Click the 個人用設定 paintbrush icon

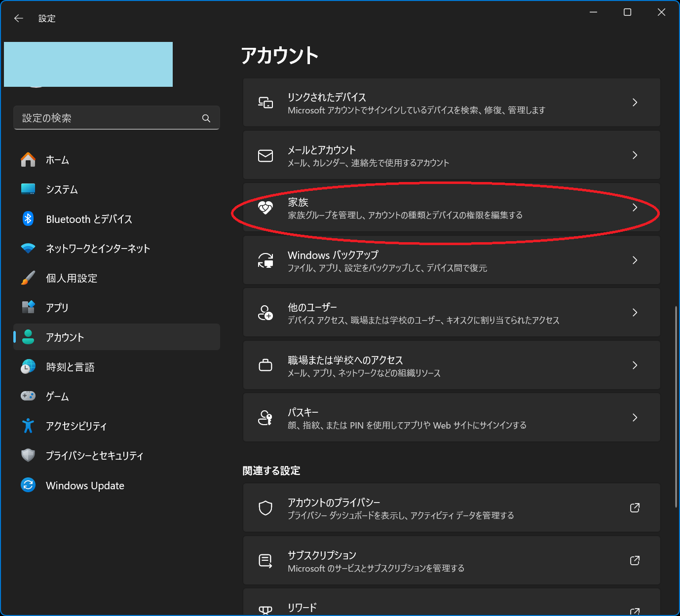(x=28, y=278)
